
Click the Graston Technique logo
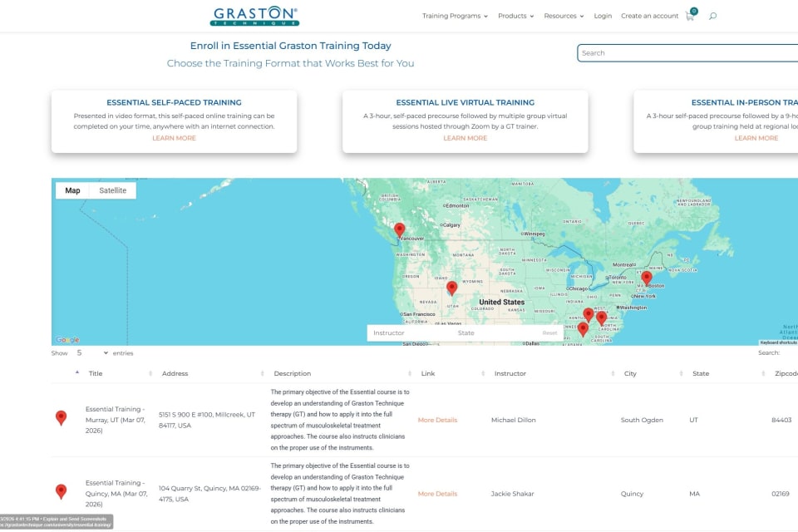click(x=254, y=16)
